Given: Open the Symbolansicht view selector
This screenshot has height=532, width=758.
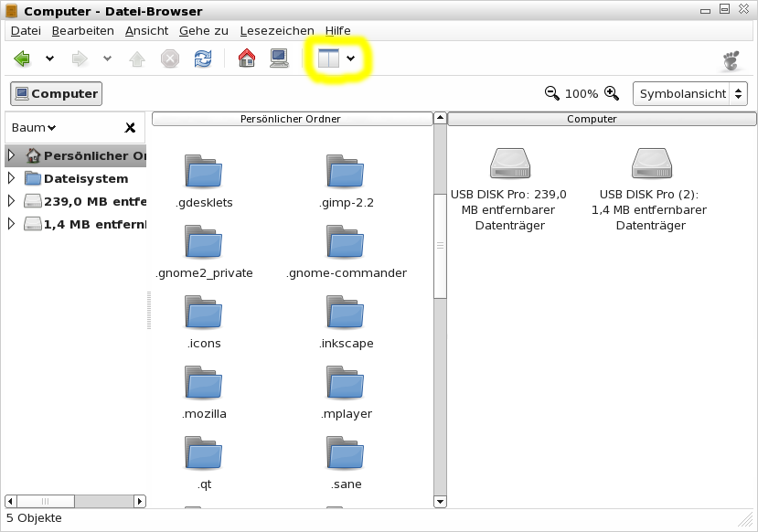Looking at the screenshot, I should pyautogui.click(x=689, y=94).
